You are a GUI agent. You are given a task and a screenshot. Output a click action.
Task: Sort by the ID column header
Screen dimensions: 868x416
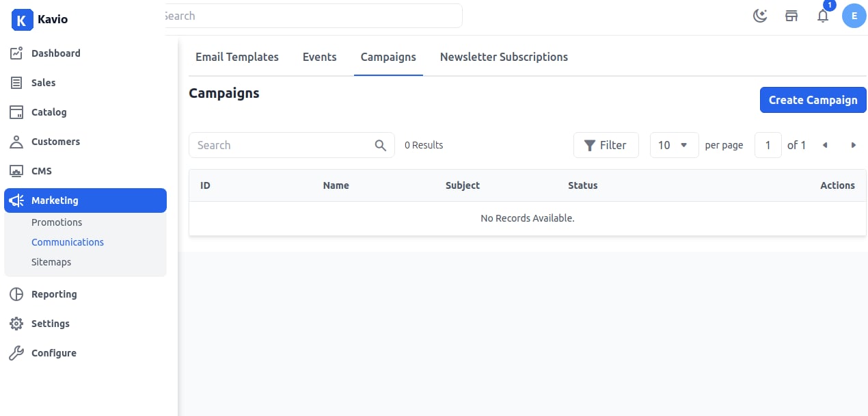[x=205, y=185]
